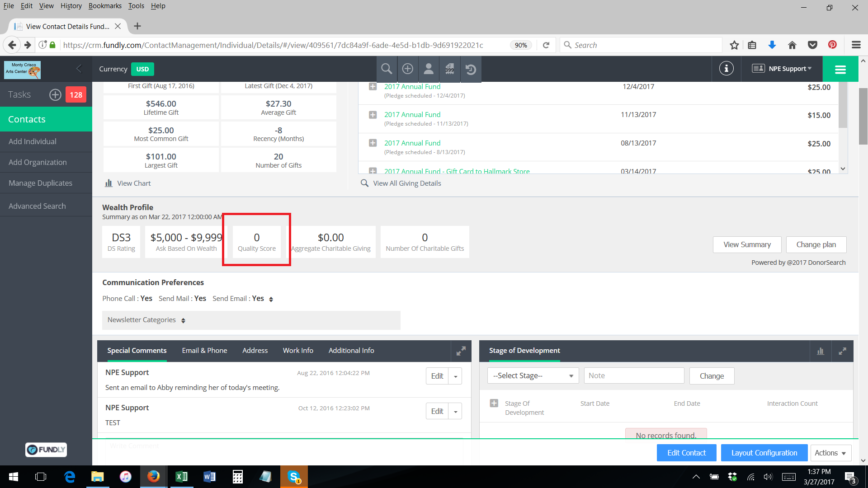Viewport: 868px width, 488px height.
Task: Click the Fundly search icon
Action: point(387,69)
